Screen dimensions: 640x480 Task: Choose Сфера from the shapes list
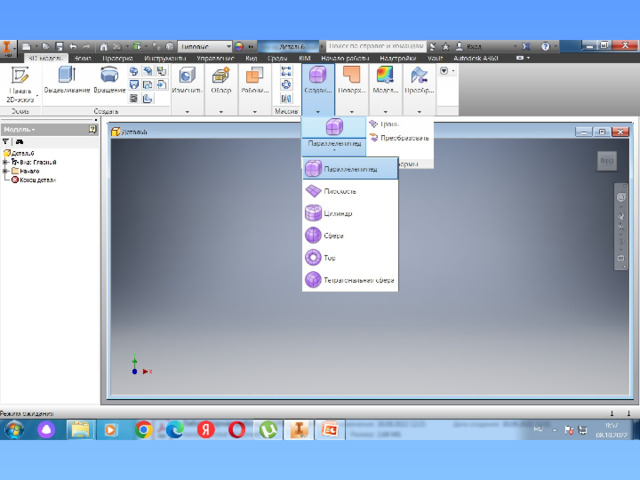333,236
